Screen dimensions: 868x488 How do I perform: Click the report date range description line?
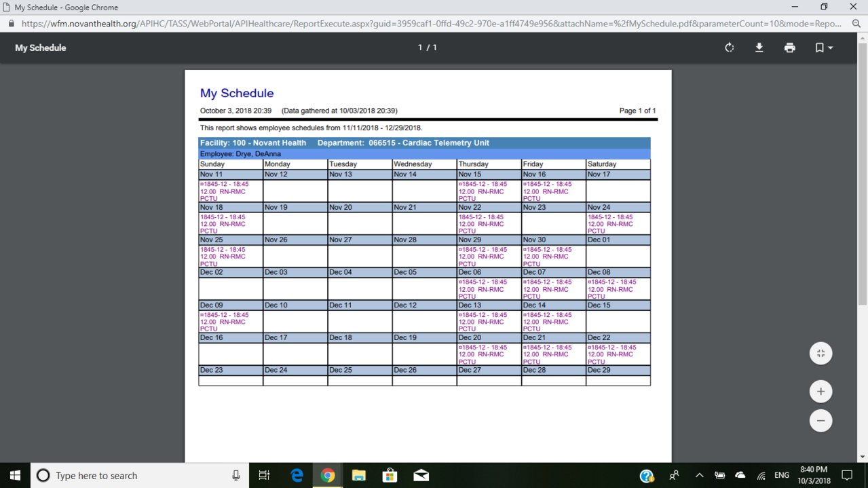311,128
